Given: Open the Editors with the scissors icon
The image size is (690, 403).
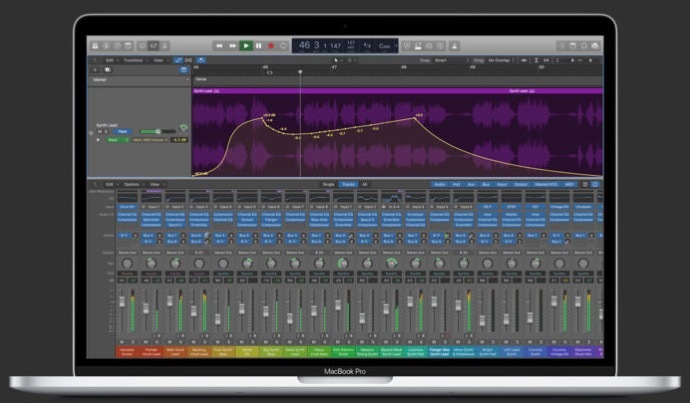Looking at the screenshot, I should 165,46.
